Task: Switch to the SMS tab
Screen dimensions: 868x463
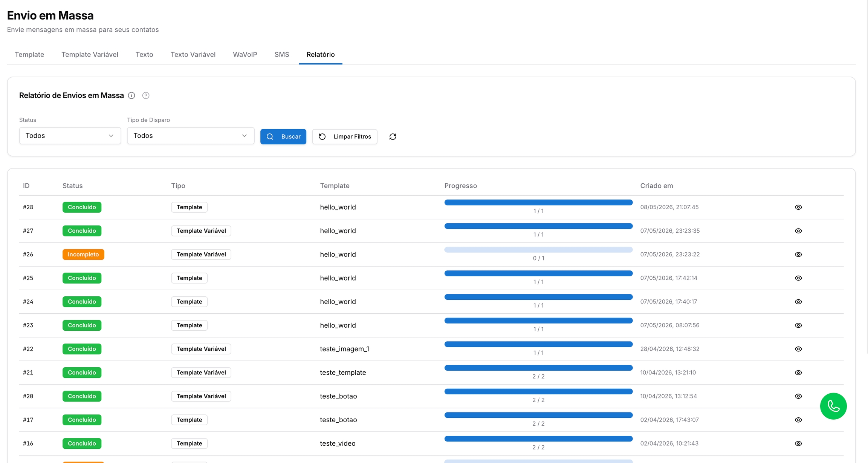Action: (x=282, y=54)
